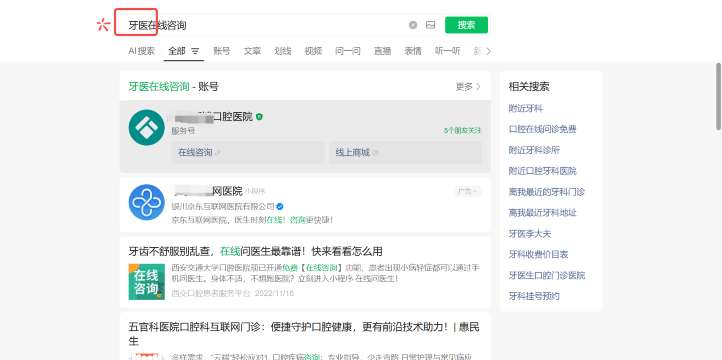Click related search 附近口腔牙科医院
Image resolution: width=722 pixels, height=360 pixels.
pyautogui.click(x=542, y=171)
